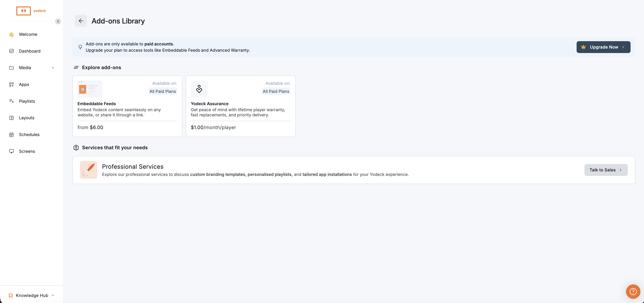Click the Yodeck Assurance heart icon
This screenshot has height=303, width=644.
tap(199, 89)
